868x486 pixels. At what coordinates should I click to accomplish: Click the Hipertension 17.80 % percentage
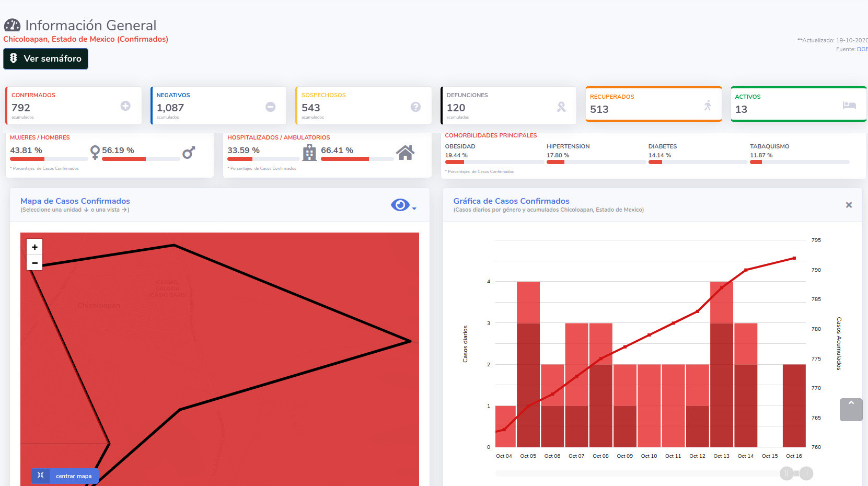point(558,155)
